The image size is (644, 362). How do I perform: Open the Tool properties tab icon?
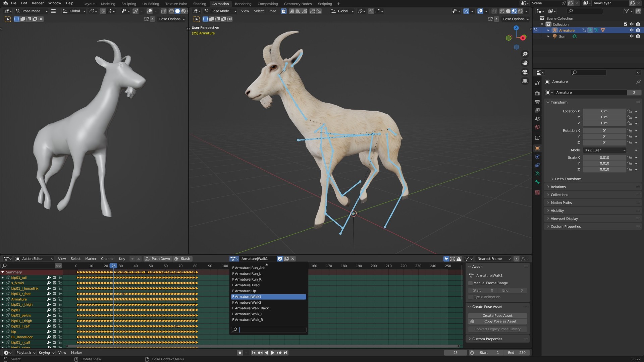click(x=537, y=83)
